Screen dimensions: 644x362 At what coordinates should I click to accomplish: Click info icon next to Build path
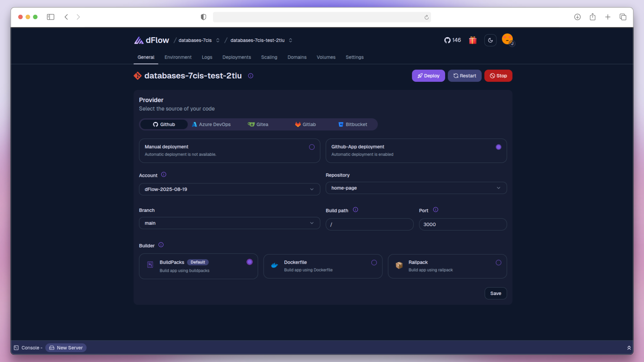pyautogui.click(x=356, y=210)
